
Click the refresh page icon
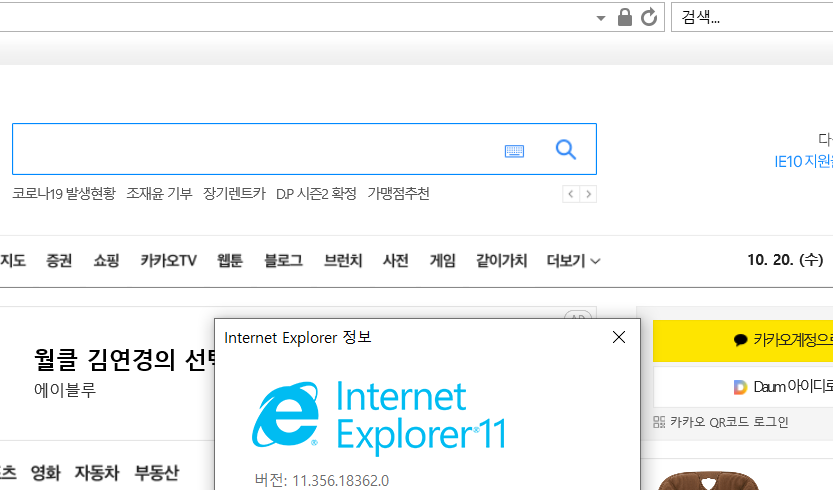tap(649, 18)
